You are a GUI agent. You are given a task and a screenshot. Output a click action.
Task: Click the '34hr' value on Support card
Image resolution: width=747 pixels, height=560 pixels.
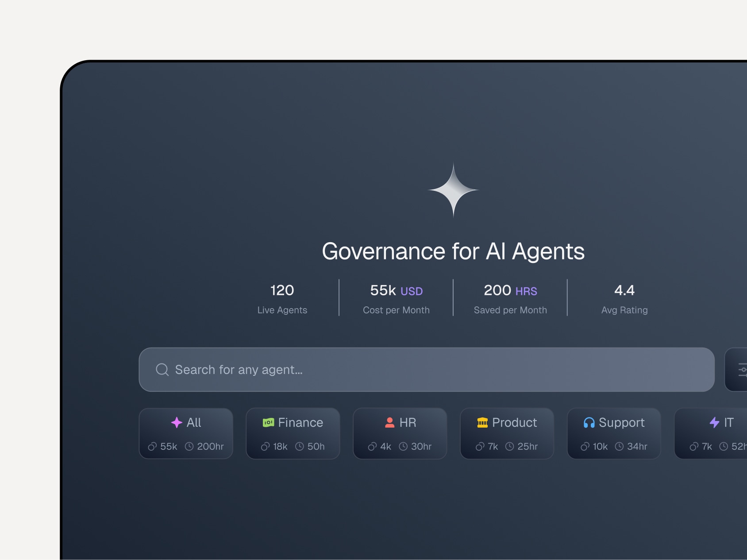click(x=637, y=446)
